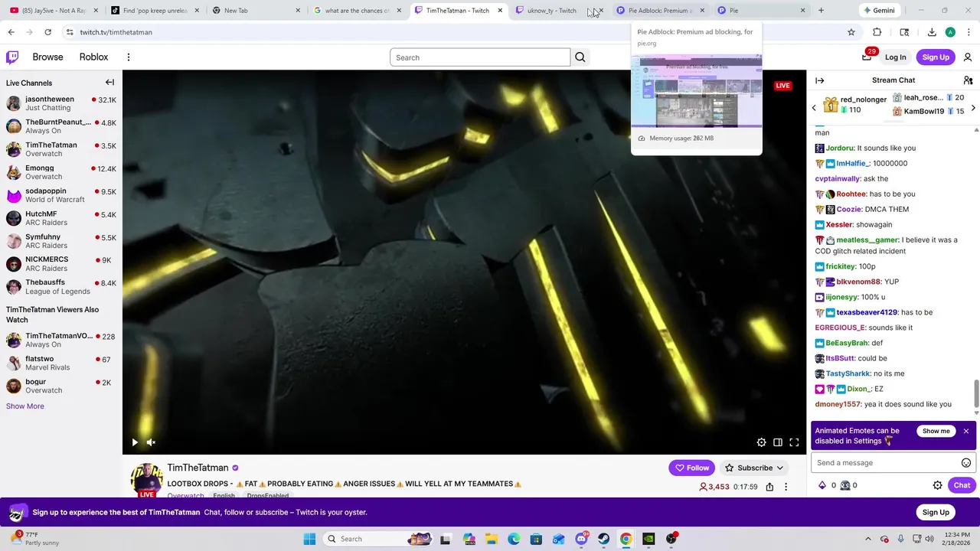Open jasontheween live channel
The image size is (980, 551).
(x=61, y=103)
